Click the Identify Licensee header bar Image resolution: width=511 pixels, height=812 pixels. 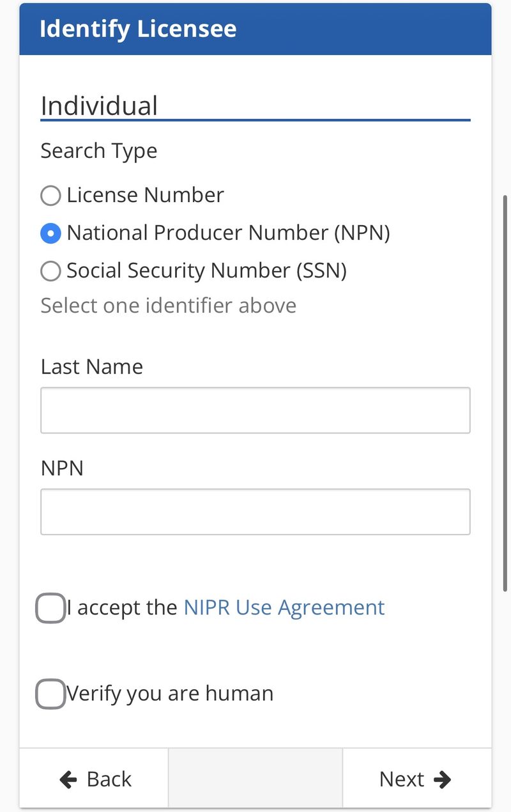click(256, 29)
